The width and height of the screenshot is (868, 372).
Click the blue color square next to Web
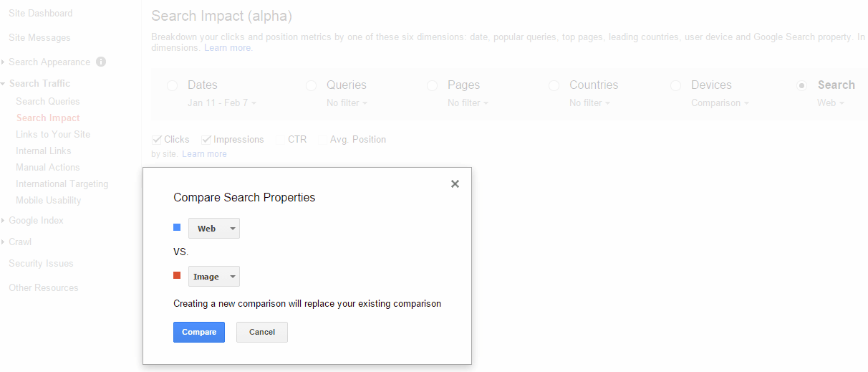point(177,227)
